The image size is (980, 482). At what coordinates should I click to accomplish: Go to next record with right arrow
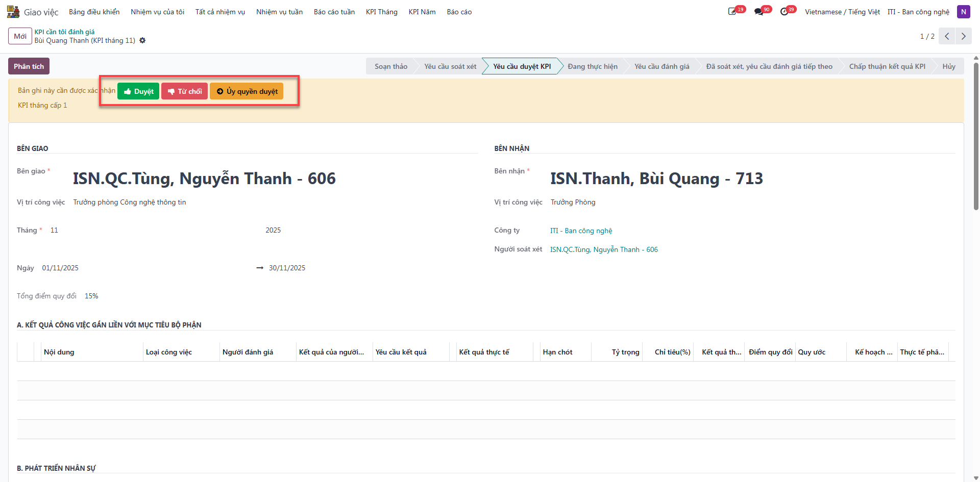964,36
